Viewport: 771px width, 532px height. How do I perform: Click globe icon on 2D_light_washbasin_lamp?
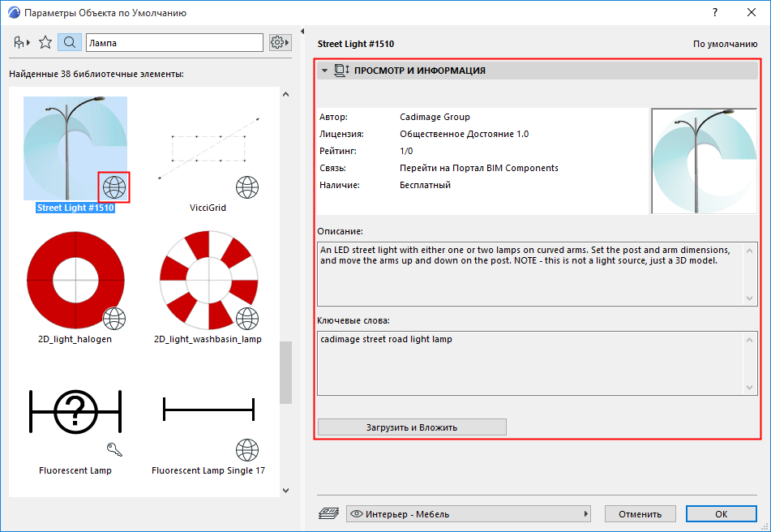tap(246, 319)
